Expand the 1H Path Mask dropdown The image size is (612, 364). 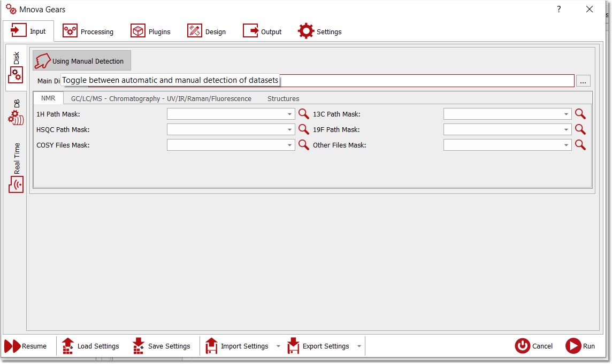point(289,114)
